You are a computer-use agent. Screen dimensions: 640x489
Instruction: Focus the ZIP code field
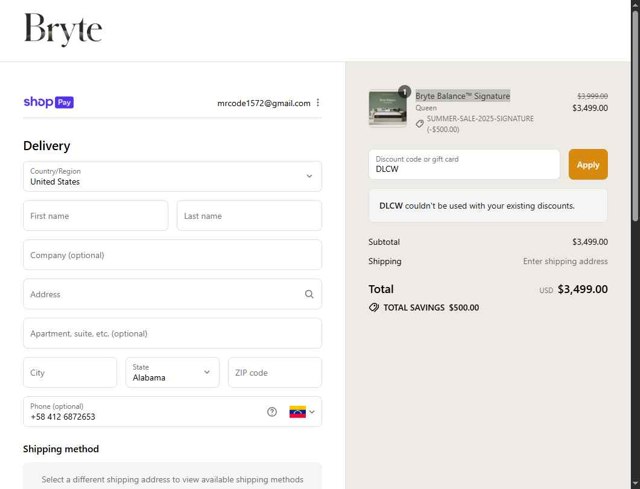pos(275,372)
